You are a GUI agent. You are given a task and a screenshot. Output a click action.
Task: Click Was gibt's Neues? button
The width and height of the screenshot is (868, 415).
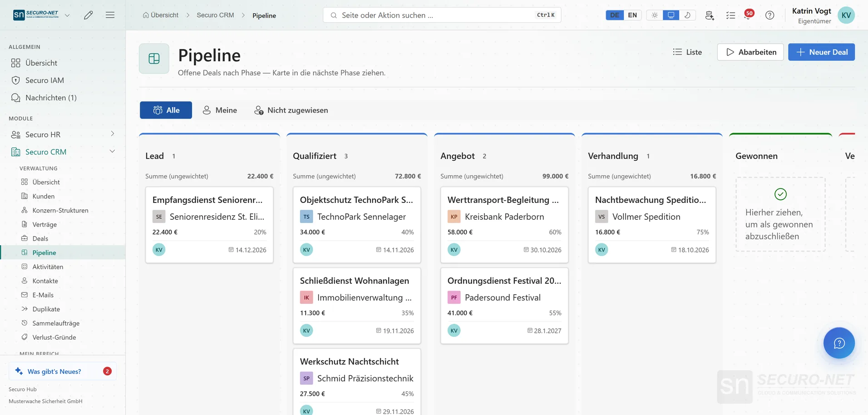63,371
